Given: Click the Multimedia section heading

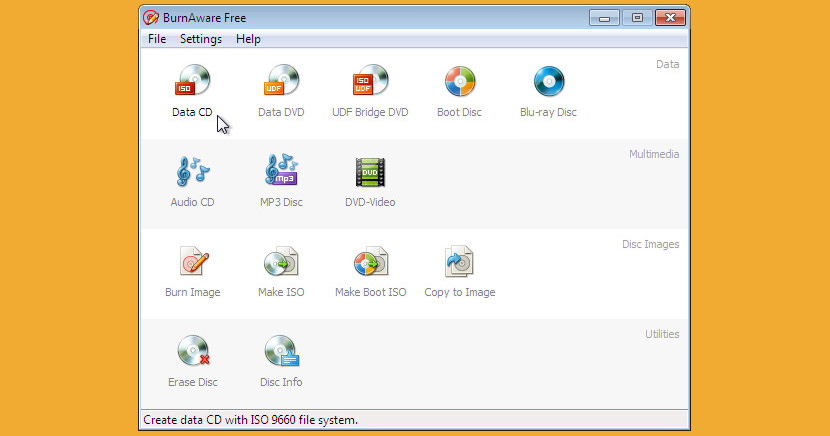Looking at the screenshot, I should 654,155.
